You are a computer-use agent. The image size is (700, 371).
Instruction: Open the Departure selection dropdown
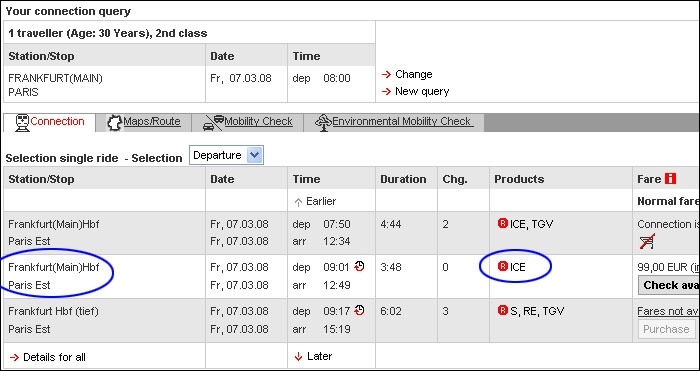(x=226, y=155)
